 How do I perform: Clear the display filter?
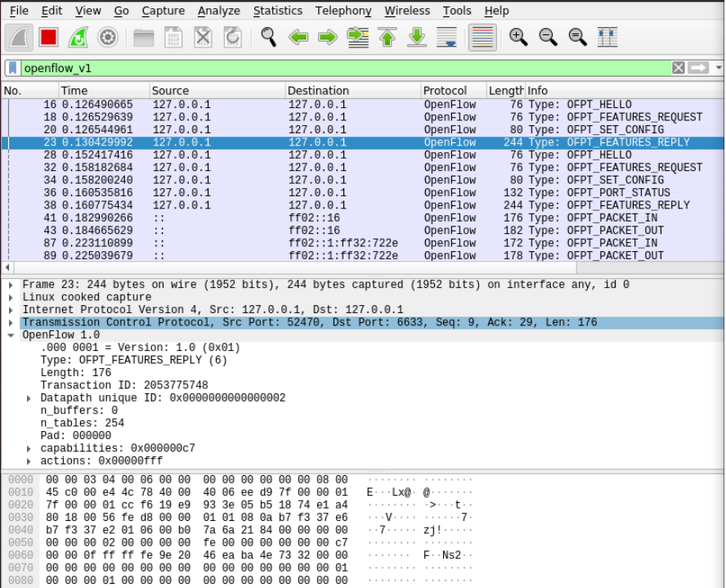(679, 68)
